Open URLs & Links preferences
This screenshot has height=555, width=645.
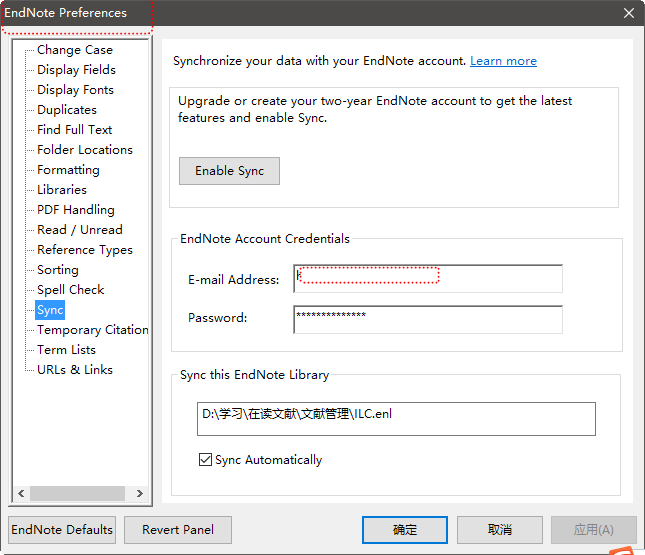coord(75,369)
